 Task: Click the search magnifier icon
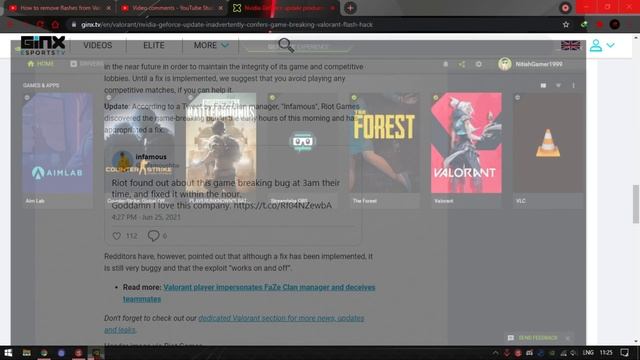click(x=286, y=45)
